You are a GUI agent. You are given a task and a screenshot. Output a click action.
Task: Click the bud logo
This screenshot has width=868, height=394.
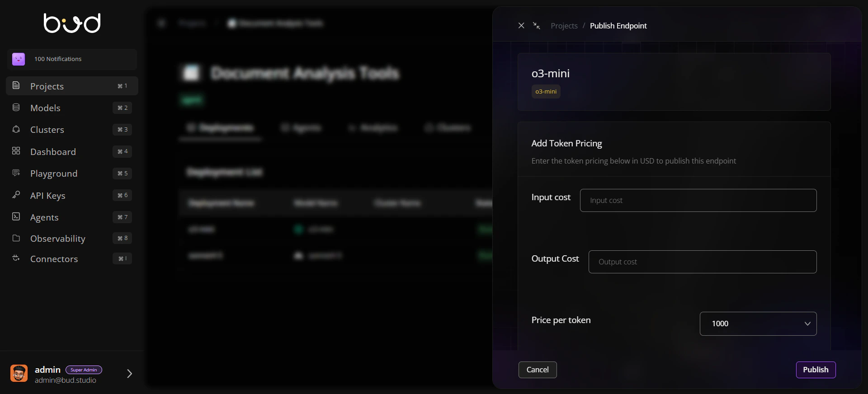tap(72, 23)
